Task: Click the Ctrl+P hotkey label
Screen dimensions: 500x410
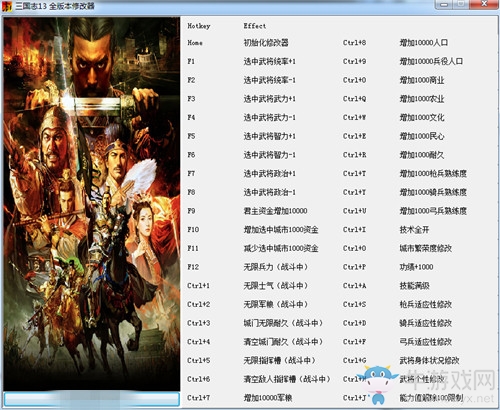Action: click(354, 267)
